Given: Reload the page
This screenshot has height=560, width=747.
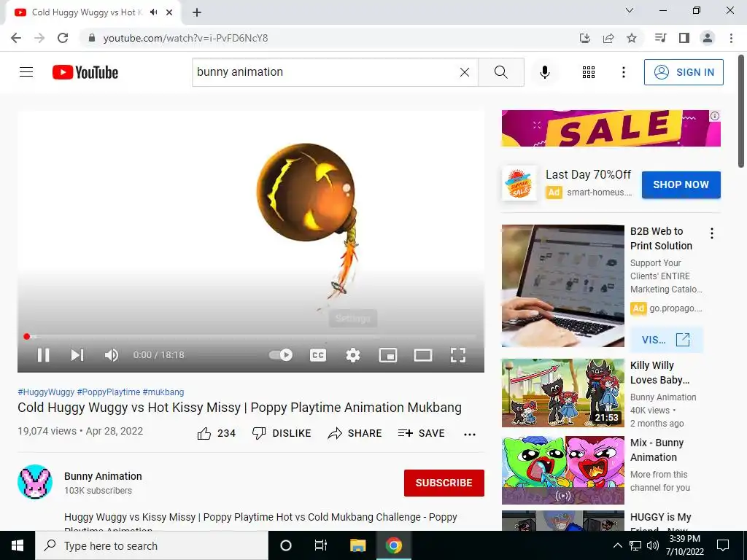Looking at the screenshot, I should (x=63, y=38).
